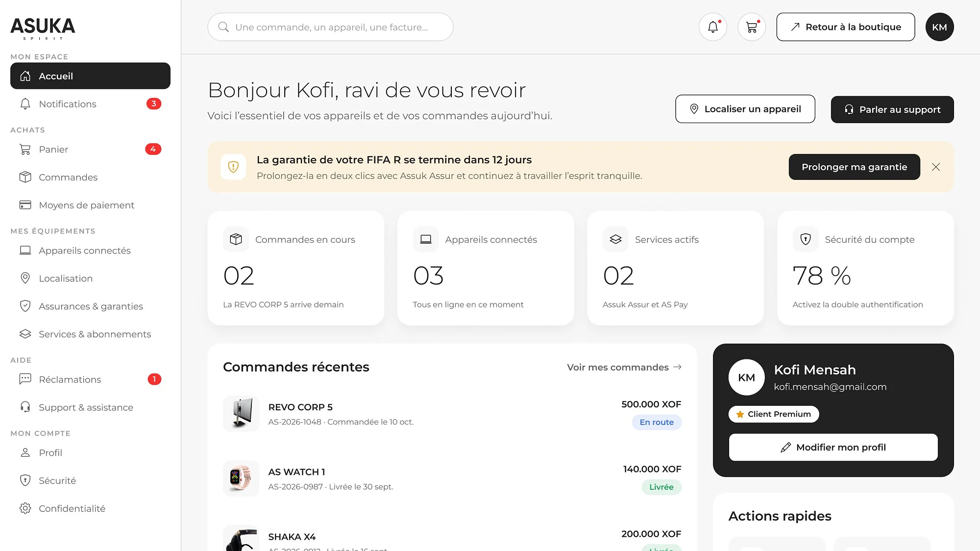Open Sécurité in the sidebar
980x551 pixels.
(90, 481)
